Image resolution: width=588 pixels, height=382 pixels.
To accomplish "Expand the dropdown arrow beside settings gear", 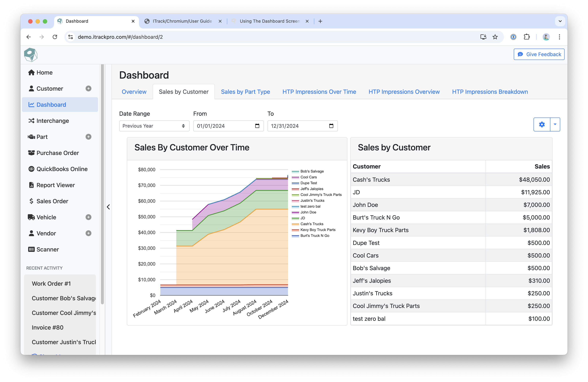I will [x=555, y=124].
